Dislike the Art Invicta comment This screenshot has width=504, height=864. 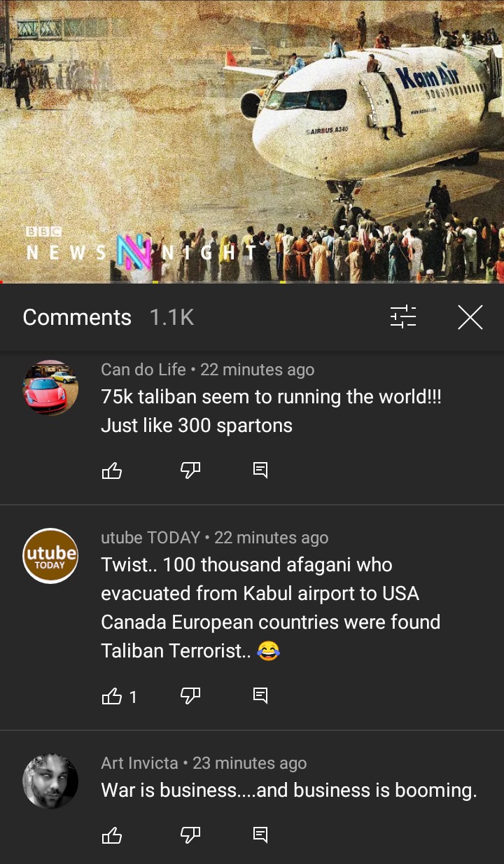pyautogui.click(x=190, y=835)
